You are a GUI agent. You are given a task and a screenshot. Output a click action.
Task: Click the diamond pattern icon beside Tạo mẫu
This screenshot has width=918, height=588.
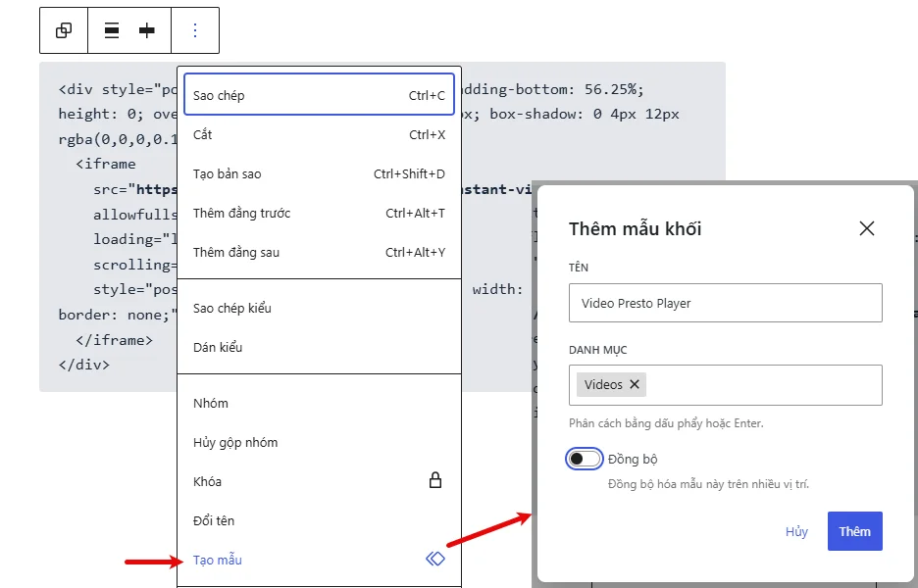435,559
